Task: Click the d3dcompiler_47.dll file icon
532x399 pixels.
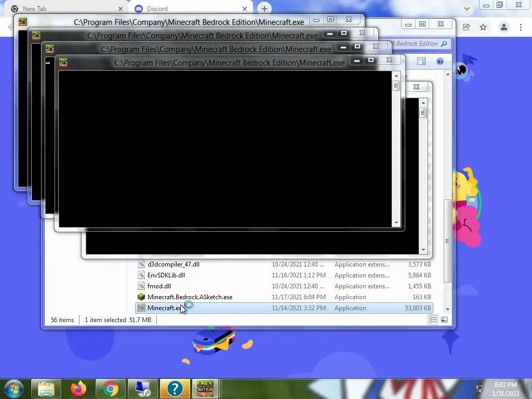Action: coord(141,264)
